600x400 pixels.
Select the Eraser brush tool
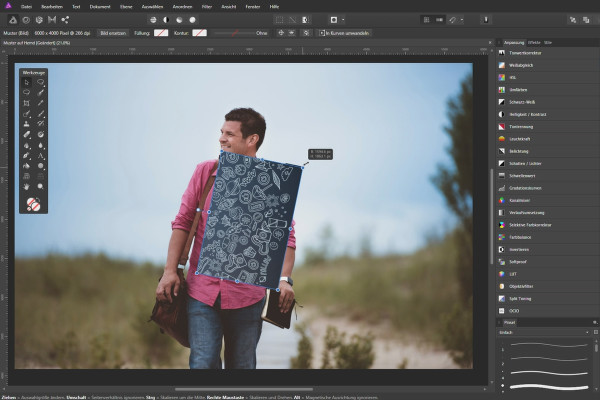point(26,134)
